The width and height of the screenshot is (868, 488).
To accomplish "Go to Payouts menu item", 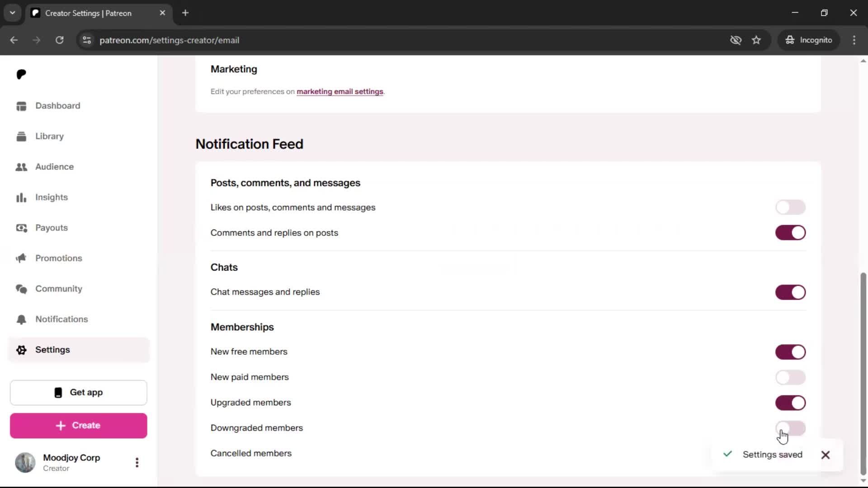I will [79, 228].
